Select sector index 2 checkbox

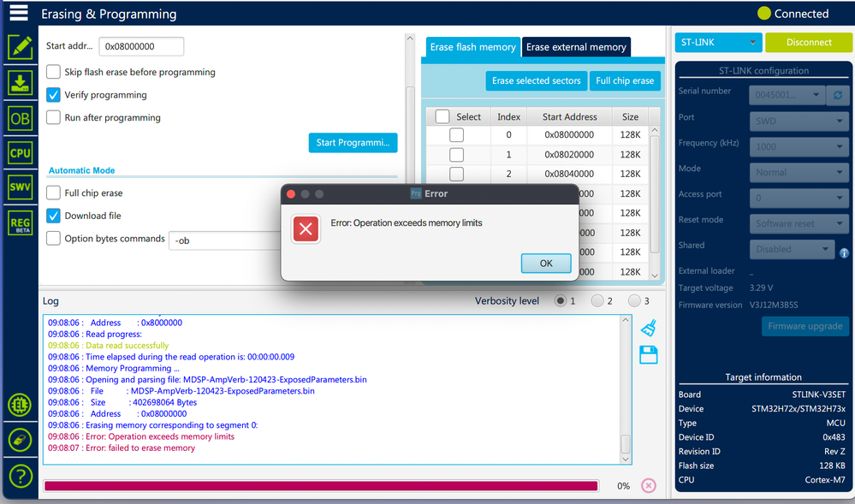(x=456, y=174)
